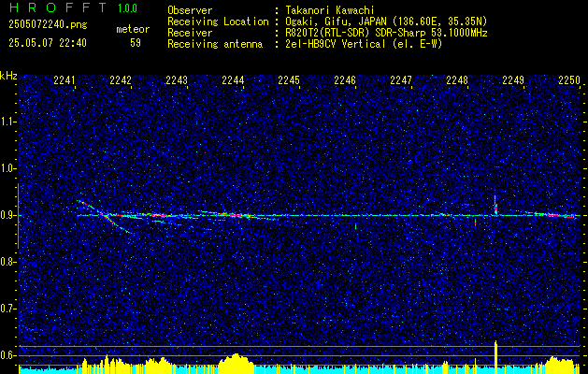Image resolution: width=588 pixels, height=374 pixels.
Task: Click the 2243 time marker
Action: point(177,79)
